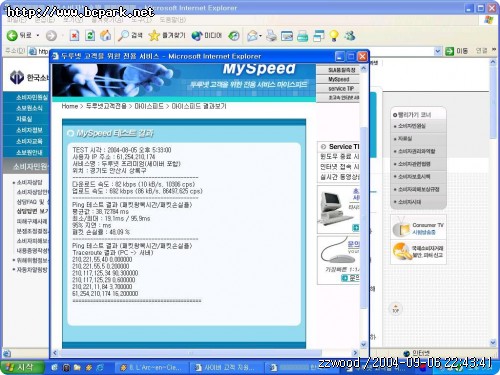The width and height of the screenshot is (500, 375).
Task: Open the 두루넷고객전용 breadcrumb link
Action: click(x=106, y=106)
